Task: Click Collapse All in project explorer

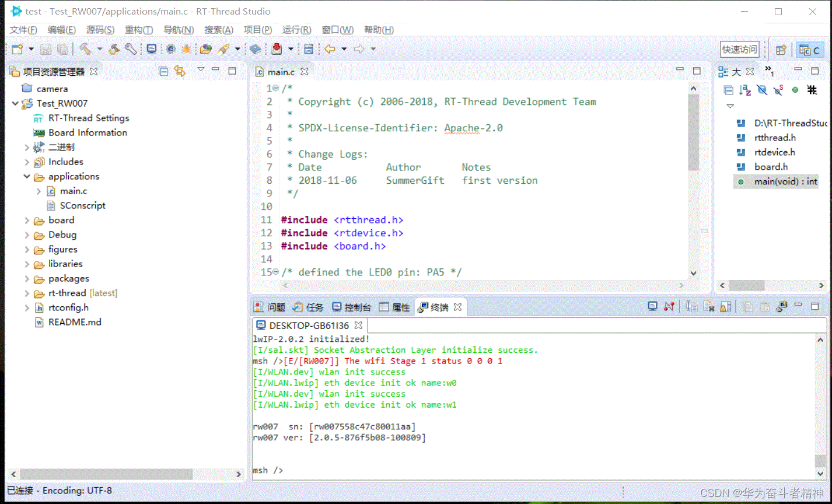Action: [163, 71]
